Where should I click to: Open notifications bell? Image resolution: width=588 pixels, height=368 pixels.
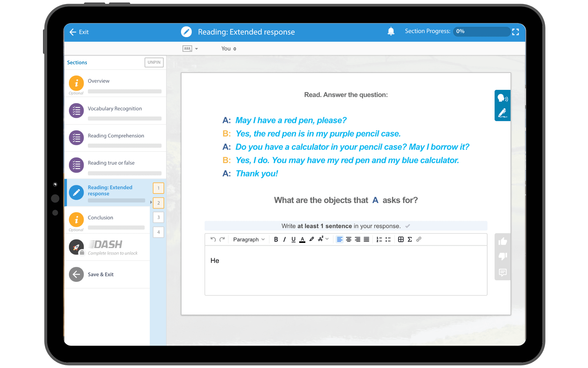click(x=391, y=31)
